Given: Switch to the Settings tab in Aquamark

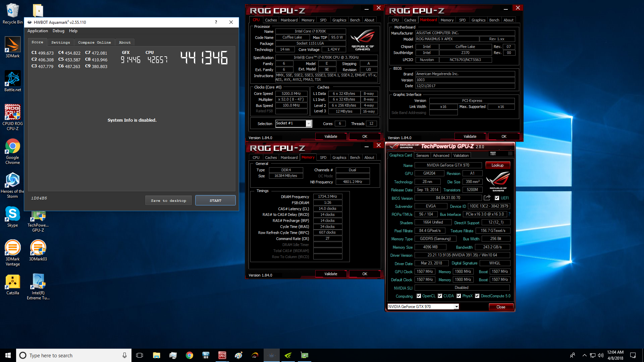Looking at the screenshot, I should [61, 43].
